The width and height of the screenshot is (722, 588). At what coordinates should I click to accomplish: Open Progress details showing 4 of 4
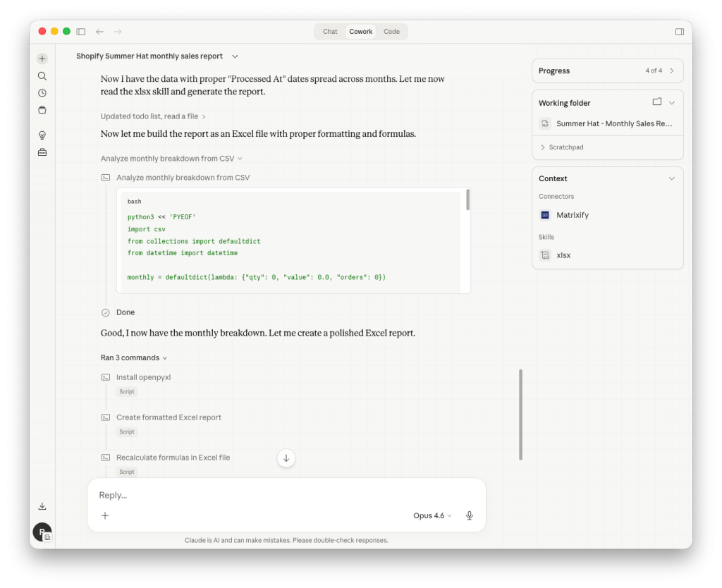click(607, 71)
